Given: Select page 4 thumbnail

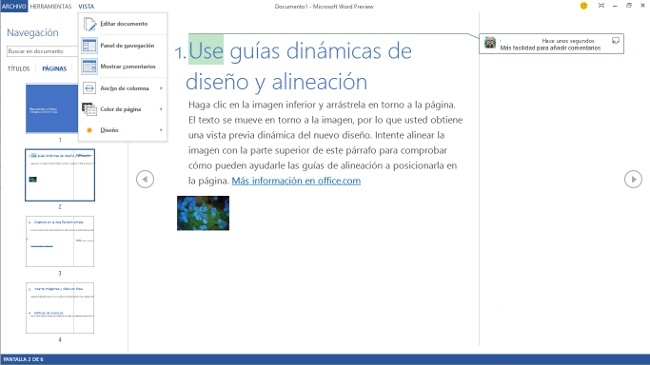Looking at the screenshot, I should (x=60, y=308).
